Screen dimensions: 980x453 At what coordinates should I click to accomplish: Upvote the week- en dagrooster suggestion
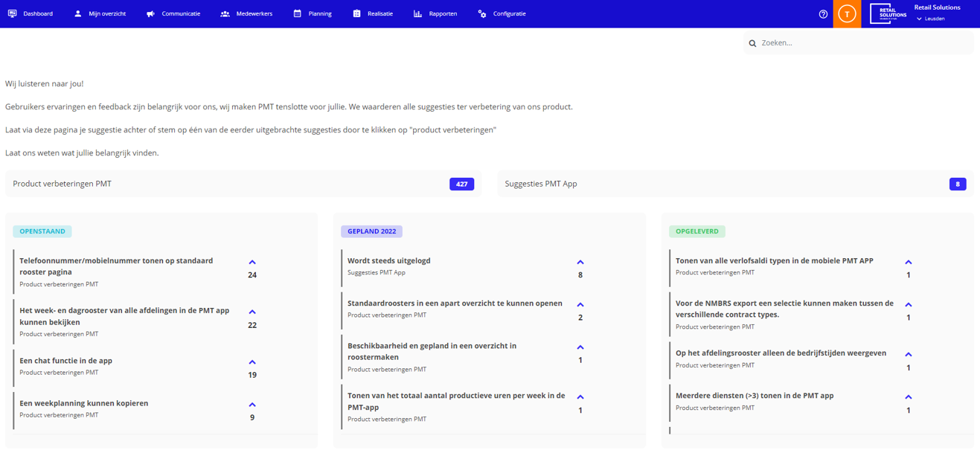coord(252,312)
